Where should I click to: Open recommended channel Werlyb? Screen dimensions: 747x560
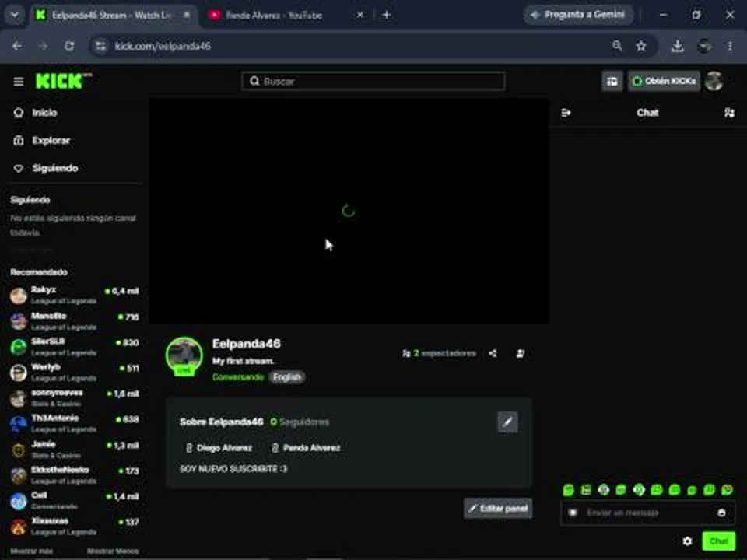[75, 372]
